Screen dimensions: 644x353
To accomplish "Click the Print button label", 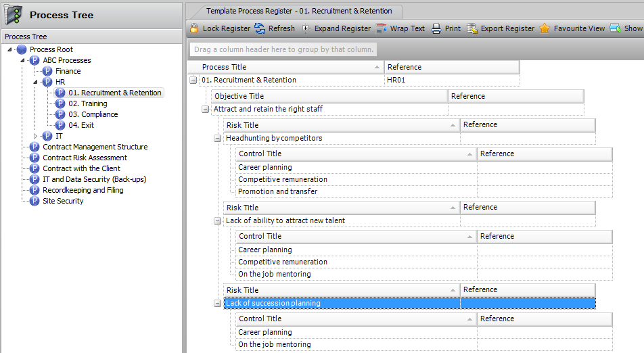I will click(x=453, y=28).
